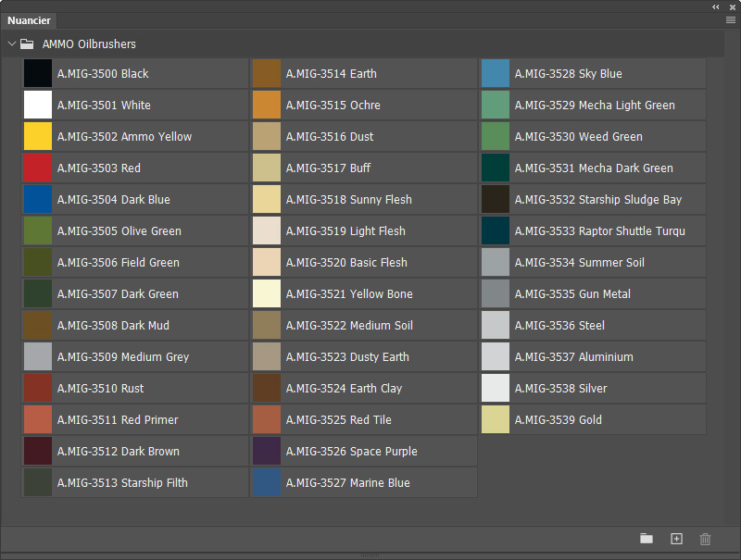Switch to the Nuancier tab

(29, 20)
